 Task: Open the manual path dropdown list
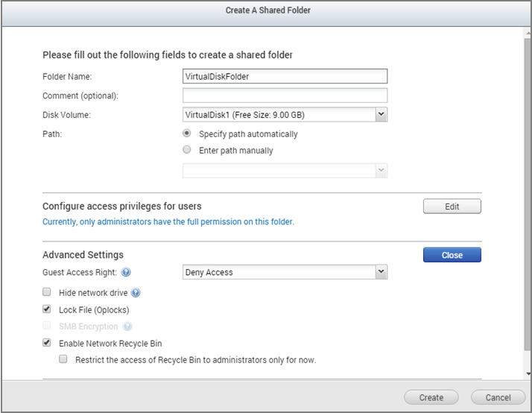[x=381, y=171]
